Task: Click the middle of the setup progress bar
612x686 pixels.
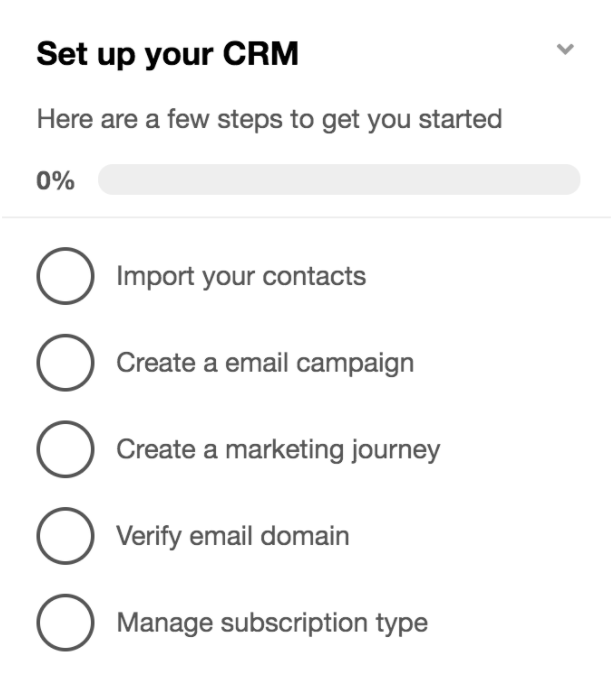Action: (339, 180)
